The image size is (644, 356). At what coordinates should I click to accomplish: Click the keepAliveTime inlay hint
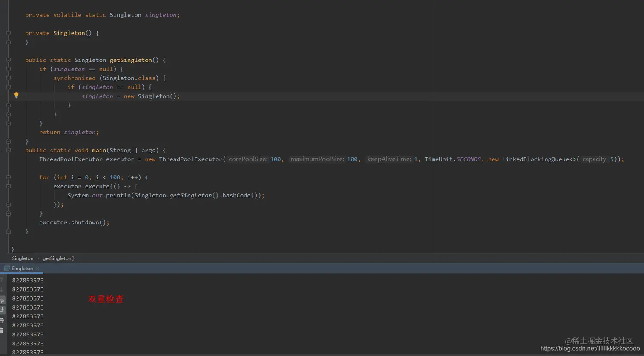[389, 159]
